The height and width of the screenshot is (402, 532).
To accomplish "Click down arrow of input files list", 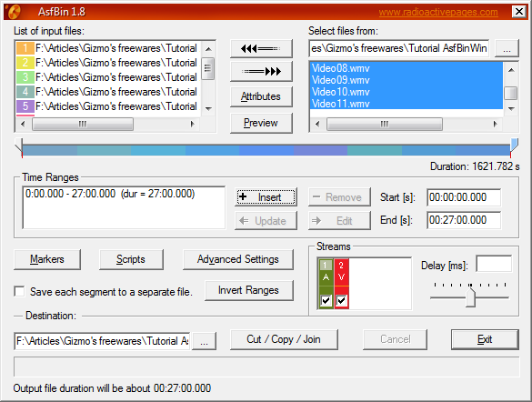I will [208, 108].
